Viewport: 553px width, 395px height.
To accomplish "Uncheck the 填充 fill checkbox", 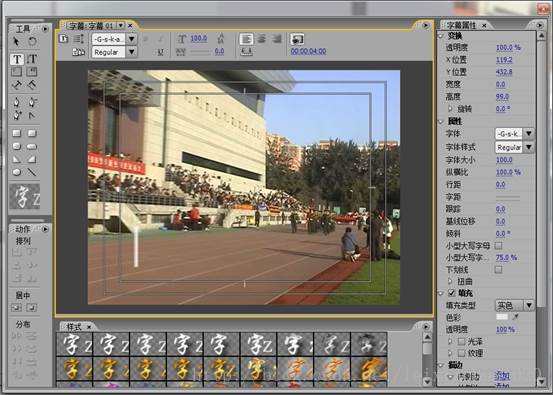I will (x=451, y=293).
